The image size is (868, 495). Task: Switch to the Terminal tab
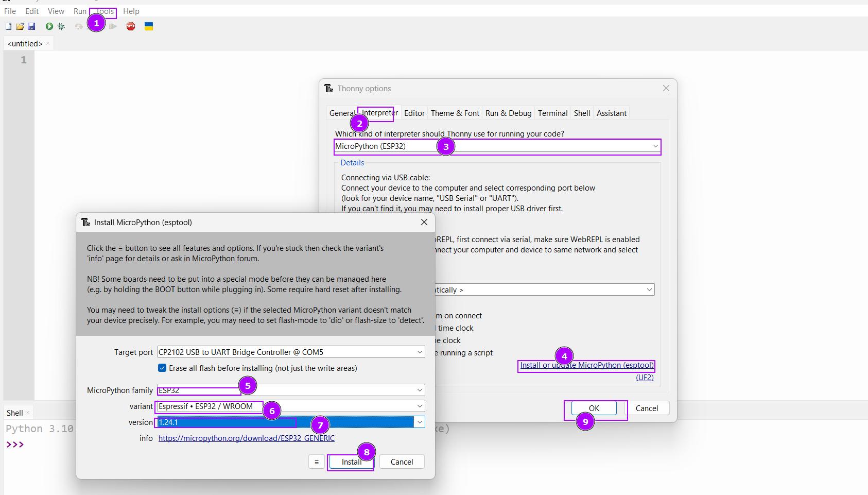click(553, 113)
